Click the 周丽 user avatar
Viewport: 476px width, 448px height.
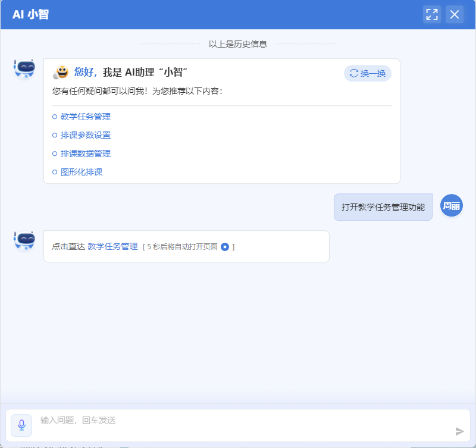click(x=451, y=206)
